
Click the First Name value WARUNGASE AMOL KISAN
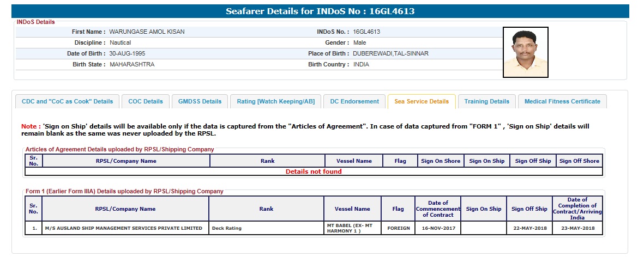point(147,32)
